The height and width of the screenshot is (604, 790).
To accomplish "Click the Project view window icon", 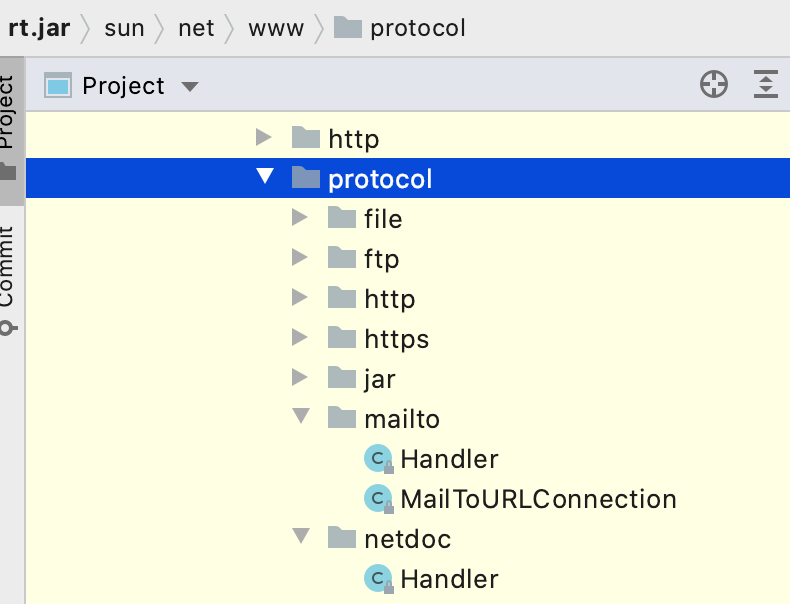I will coord(58,86).
